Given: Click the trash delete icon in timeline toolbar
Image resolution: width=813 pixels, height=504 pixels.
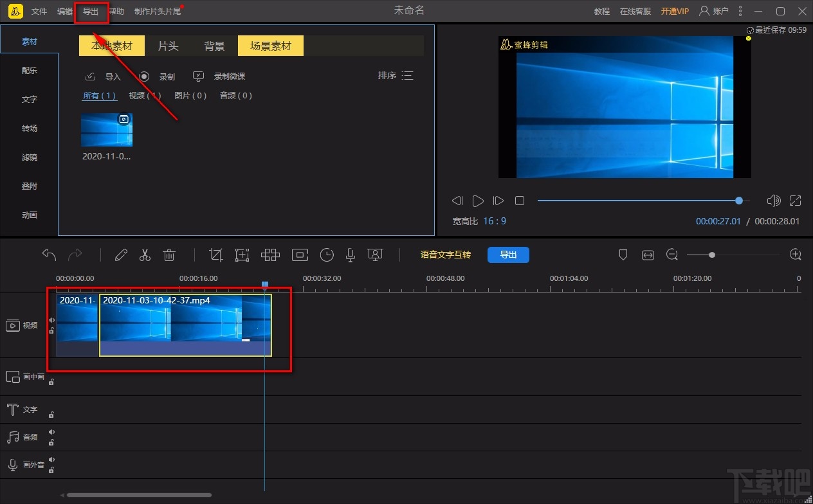Looking at the screenshot, I should (169, 255).
